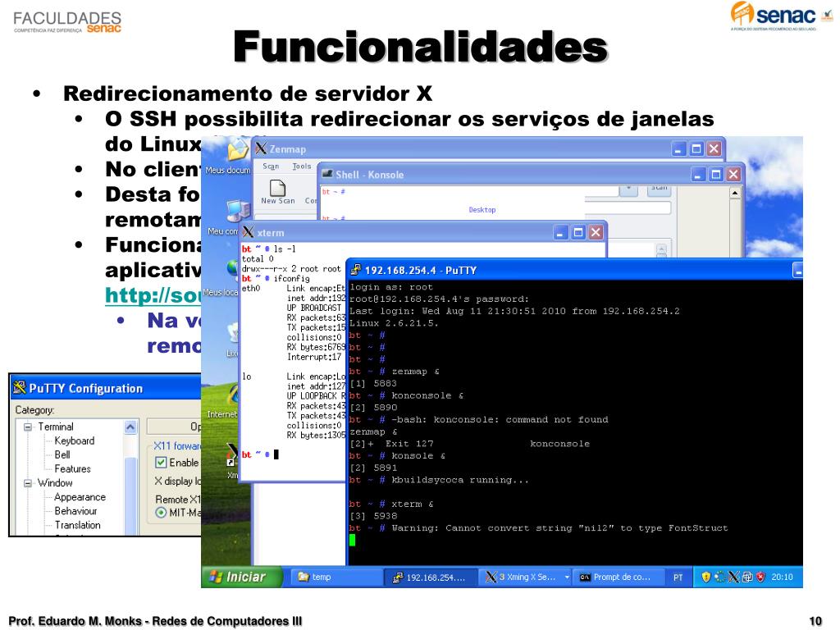Select Behaviour category in PuTTY
This screenshot has height=630, width=840.
tap(75, 510)
